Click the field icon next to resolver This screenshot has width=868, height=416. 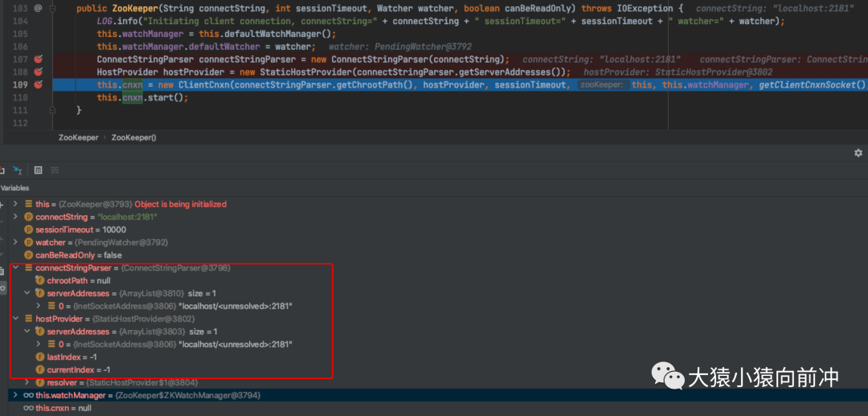[40, 382]
